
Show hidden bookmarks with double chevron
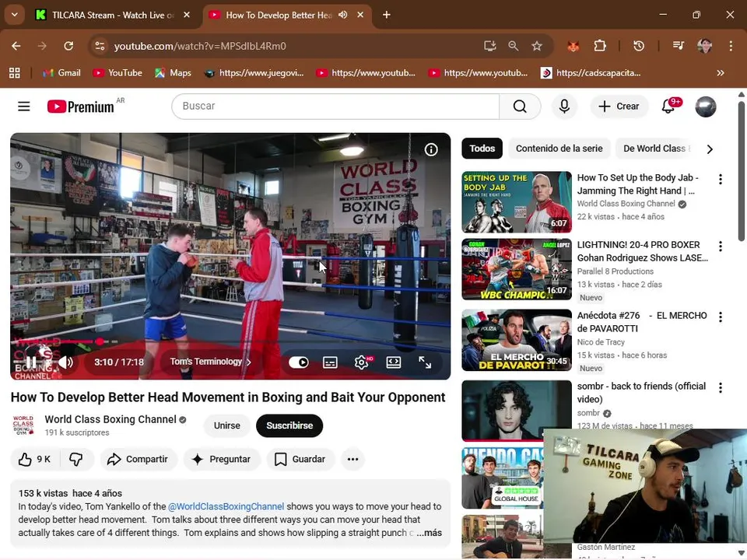click(x=721, y=73)
